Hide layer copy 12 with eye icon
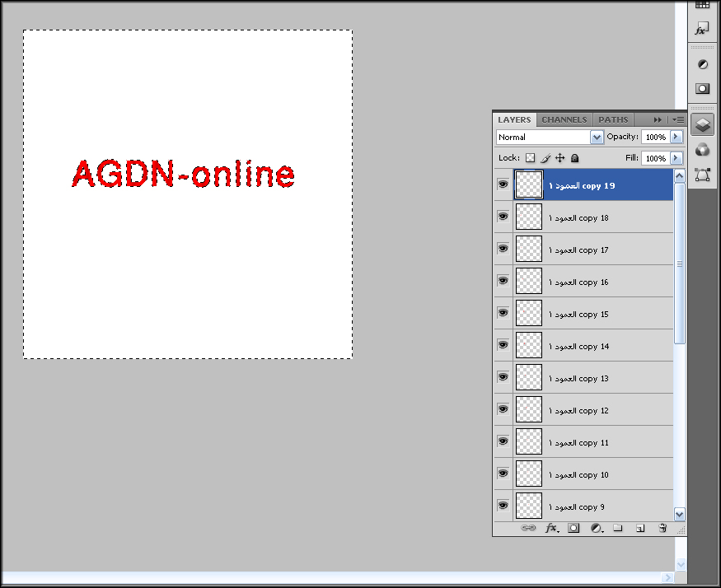Screen dimensions: 721x588 (x=503, y=409)
